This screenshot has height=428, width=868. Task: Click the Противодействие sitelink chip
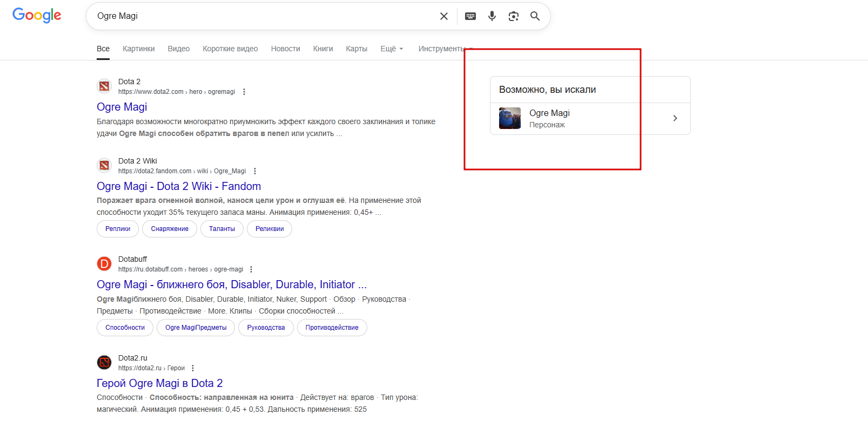click(x=332, y=328)
